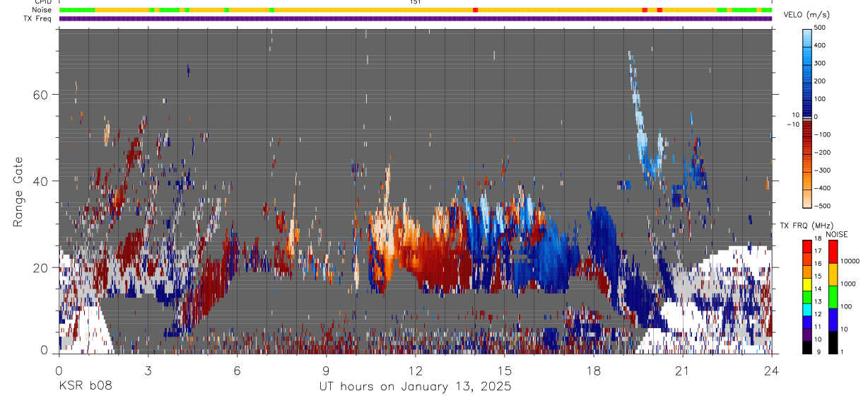The height and width of the screenshot is (401, 868).
Task: Click the -500 label on velocity scale
Action: (x=823, y=206)
